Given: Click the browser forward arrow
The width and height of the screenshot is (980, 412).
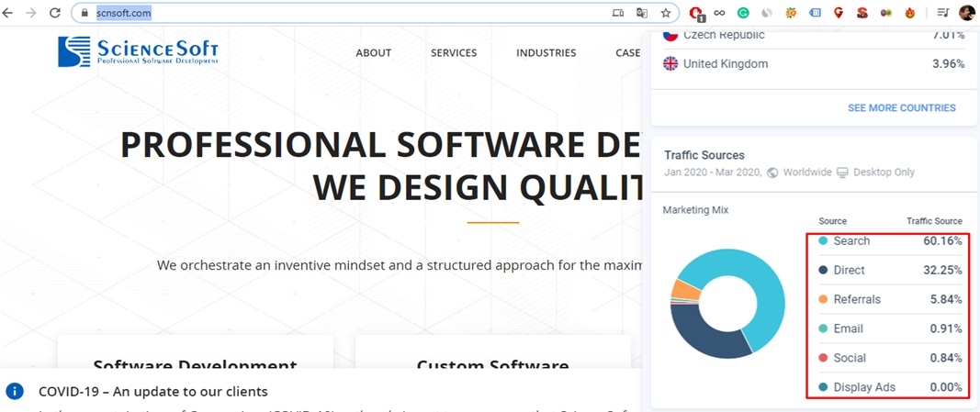Looking at the screenshot, I should 31,13.
